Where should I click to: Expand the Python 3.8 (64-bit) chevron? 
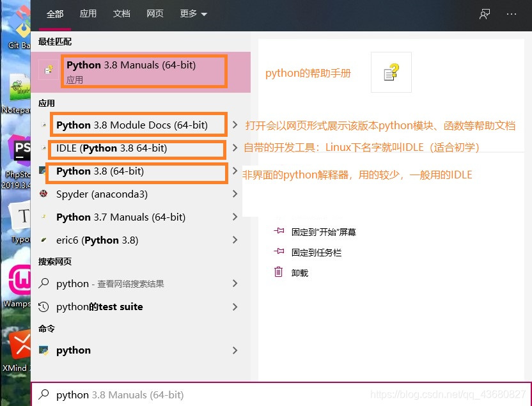(235, 171)
